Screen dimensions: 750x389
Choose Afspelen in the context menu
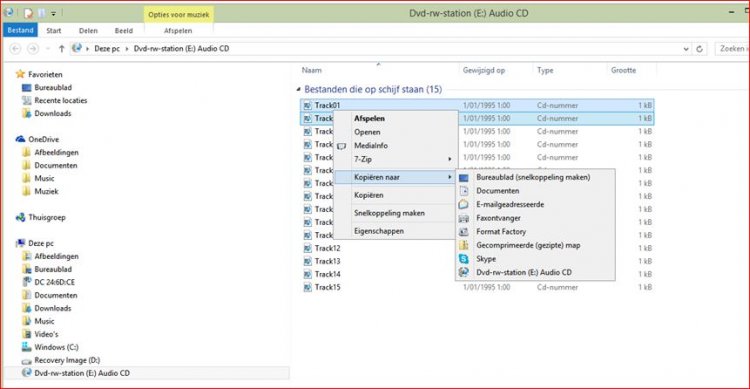pyautogui.click(x=369, y=118)
